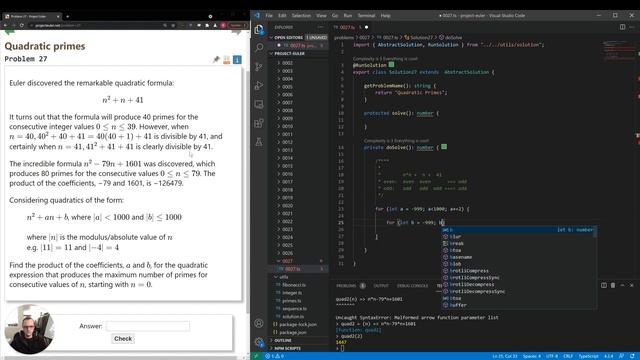Image resolution: width=640 pixels, height=360 pixels.
Task: Open the Run and Debug view icon
Action: click(x=259, y=85)
